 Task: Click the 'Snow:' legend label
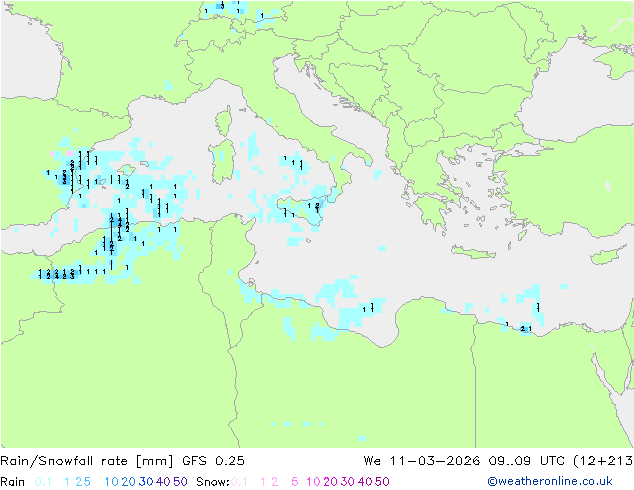tap(213, 482)
